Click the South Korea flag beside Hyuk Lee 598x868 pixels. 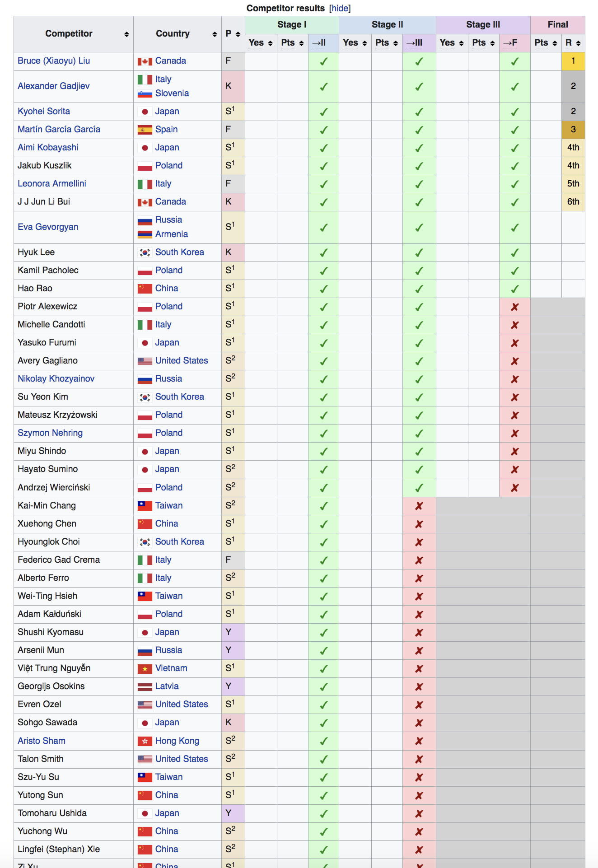point(145,253)
